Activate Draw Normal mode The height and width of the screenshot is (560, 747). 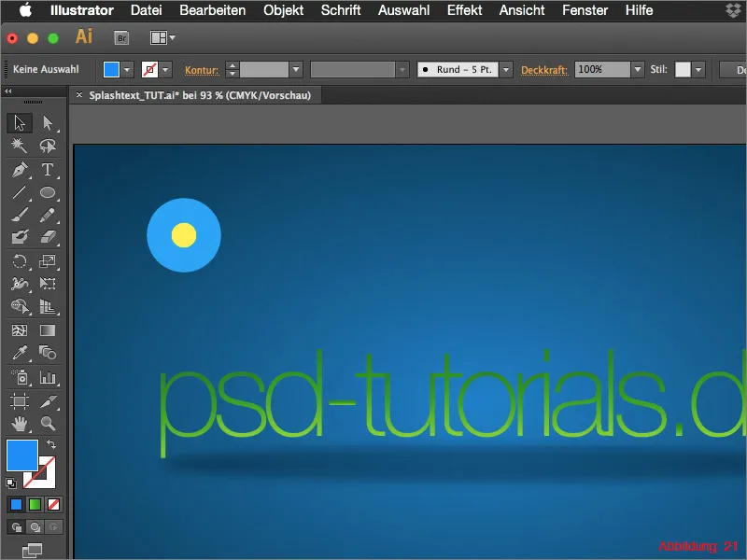(x=16, y=526)
